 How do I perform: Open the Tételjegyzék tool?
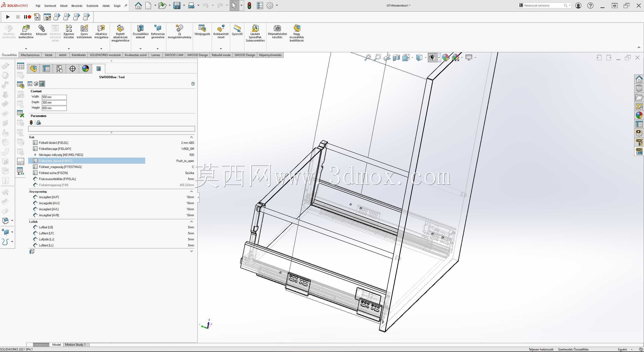click(202, 30)
